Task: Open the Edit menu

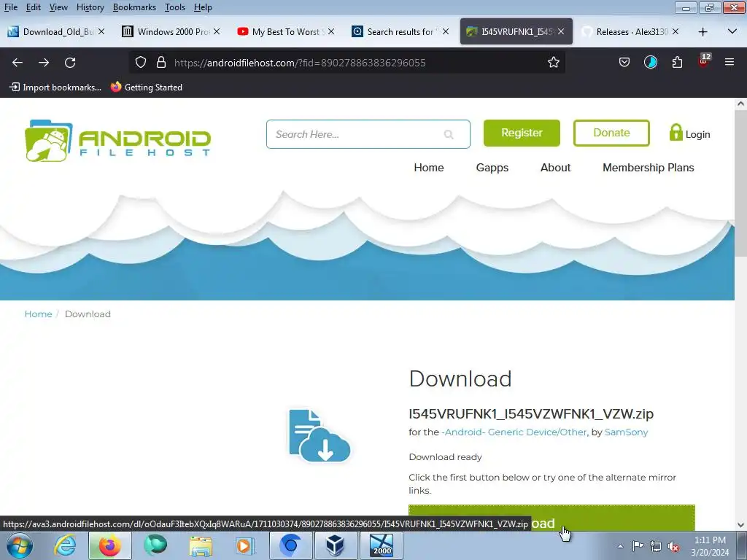Action: (34, 7)
